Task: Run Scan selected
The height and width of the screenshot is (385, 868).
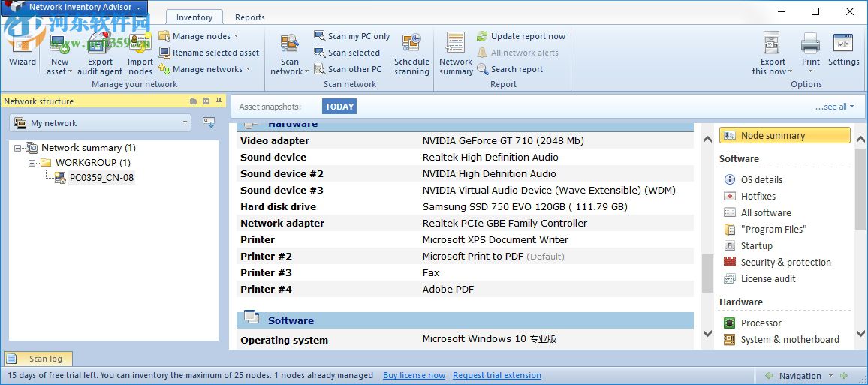Action: (347, 53)
